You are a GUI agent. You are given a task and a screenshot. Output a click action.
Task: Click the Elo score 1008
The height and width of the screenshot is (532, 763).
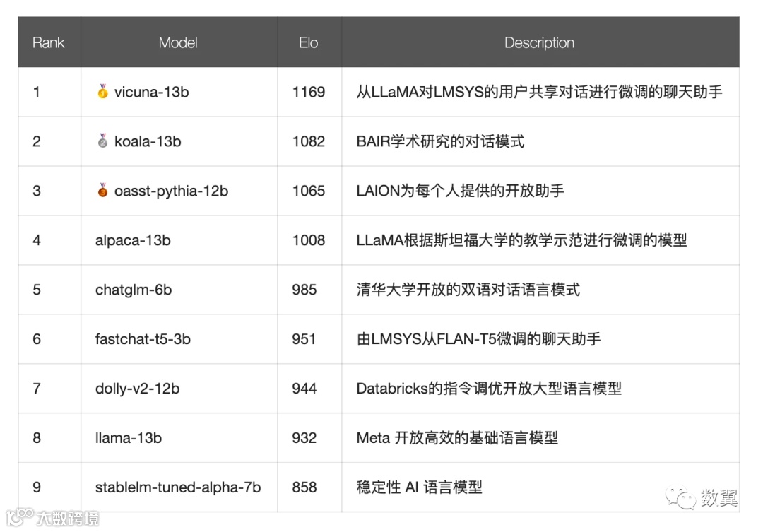pos(309,240)
